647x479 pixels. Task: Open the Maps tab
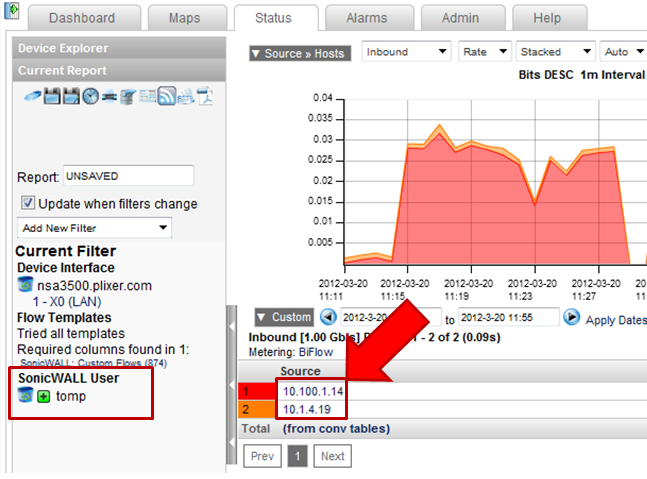click(184, 18)
